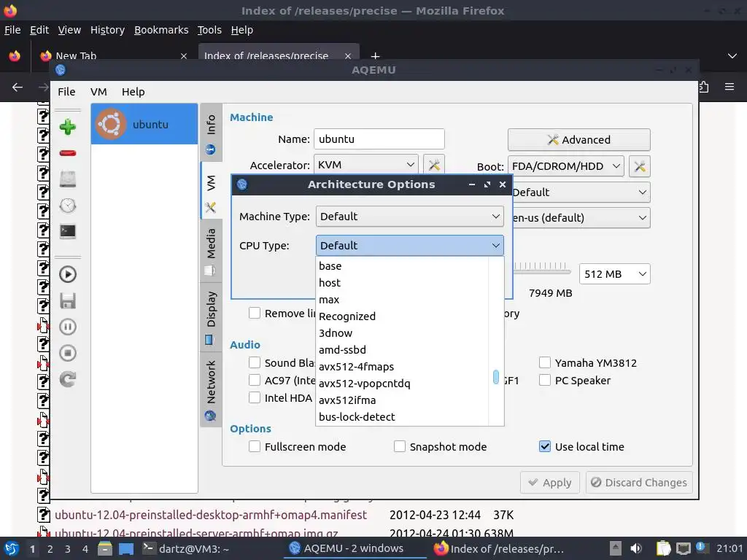Switch to the Media tab
The height and width of the screenshot is (560, 747).
pos(211,251)
